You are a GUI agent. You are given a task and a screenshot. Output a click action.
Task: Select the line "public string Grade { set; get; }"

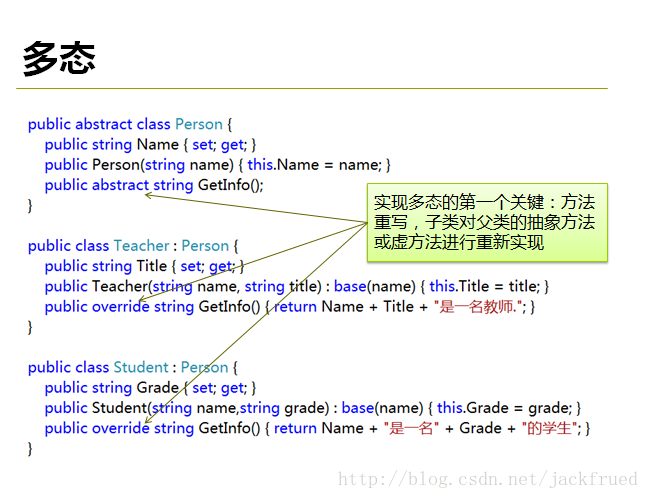coord(151,388)
